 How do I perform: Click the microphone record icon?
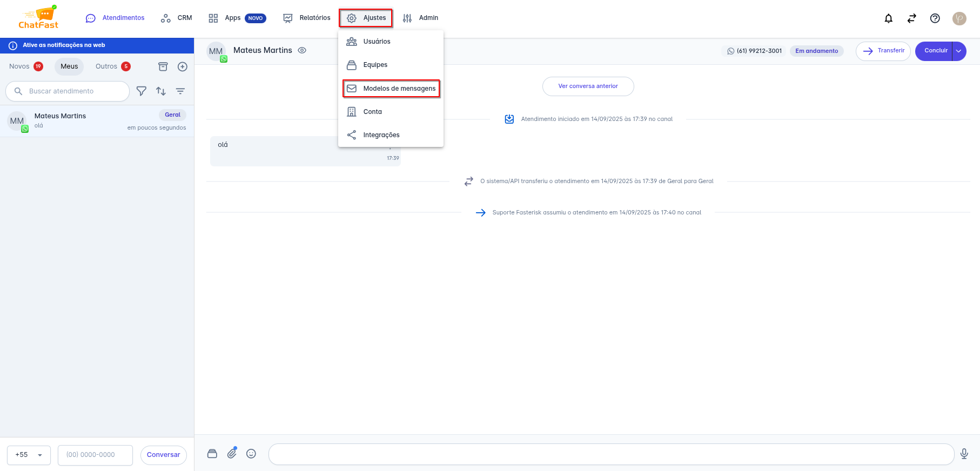point(964,454)
